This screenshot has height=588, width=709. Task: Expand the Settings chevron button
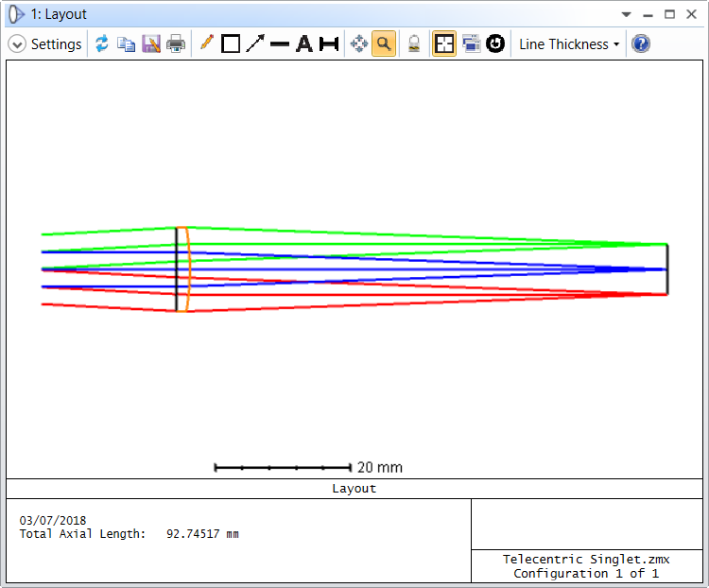tap(17, 44)
